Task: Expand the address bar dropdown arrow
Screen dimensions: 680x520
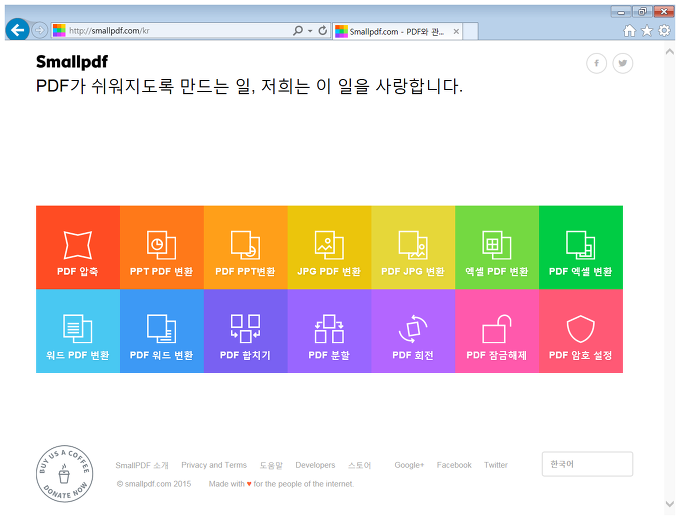Action: (x=310, y=31)
